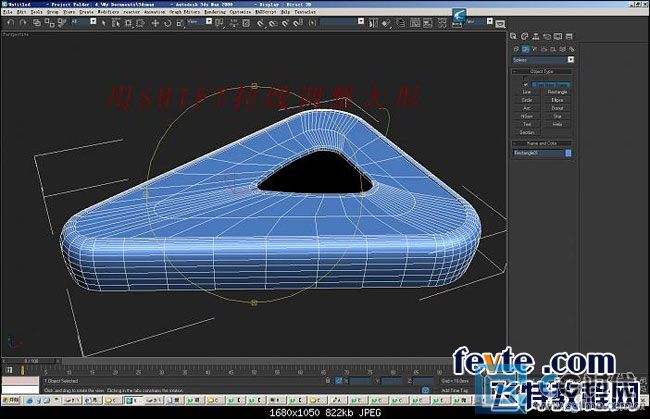Click Edit Named Selection Sets icon
Viewport: 650px width, 419px height.
point(312,23)
